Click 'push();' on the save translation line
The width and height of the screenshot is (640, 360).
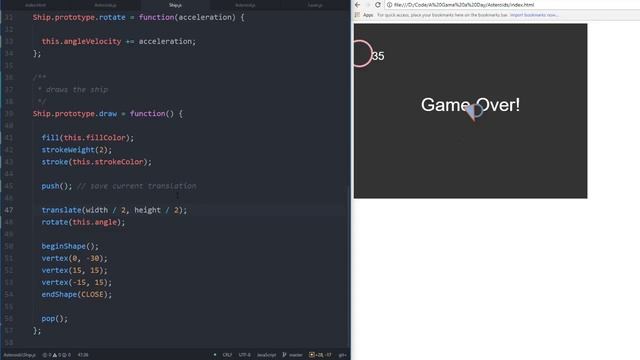tap(56, 186)
